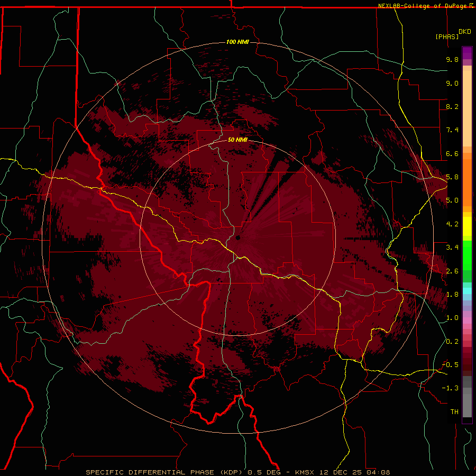Click the 6.6 scale value
Viewport: 476px width, 476px height.
pos(452,153)
